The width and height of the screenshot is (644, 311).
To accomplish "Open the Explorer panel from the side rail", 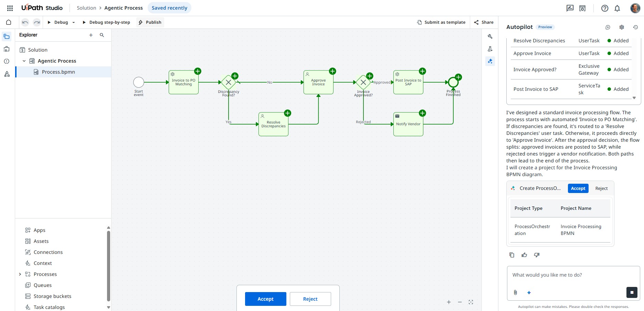I will (7, 36).
